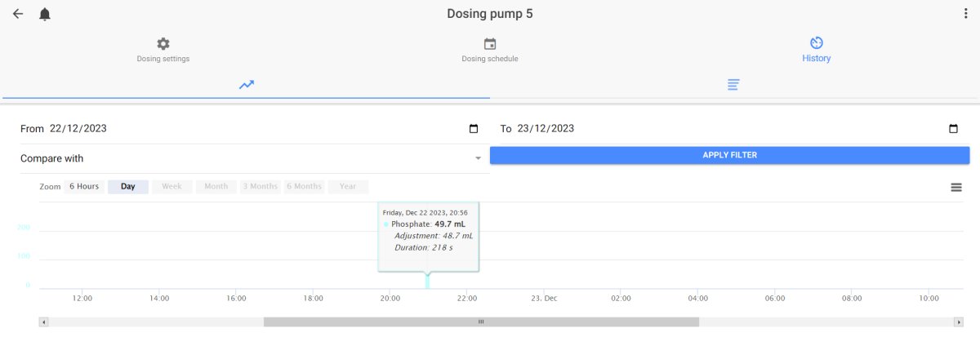Click the chart scrollbar right arrow

coord(959,322)
